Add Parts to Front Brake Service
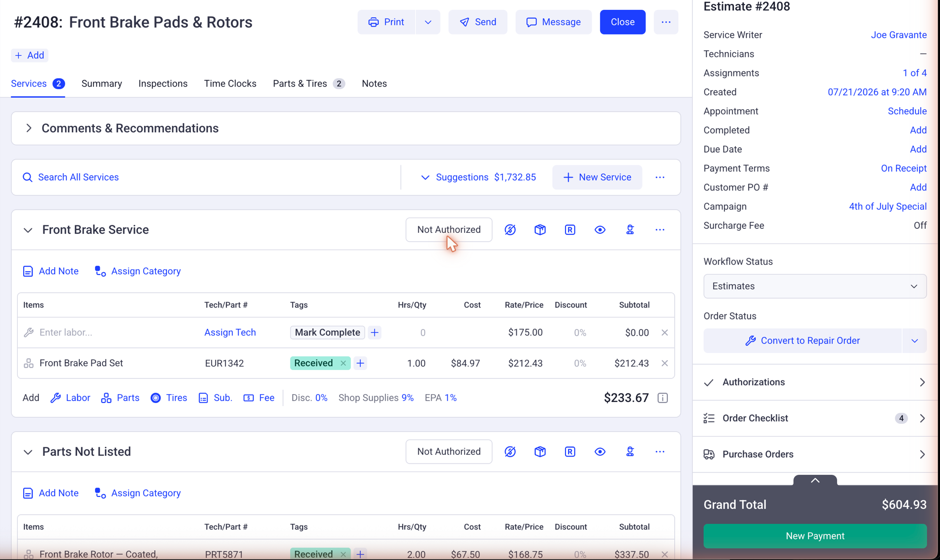This screenshot has width=940, height=560. [x=120, y=398]
